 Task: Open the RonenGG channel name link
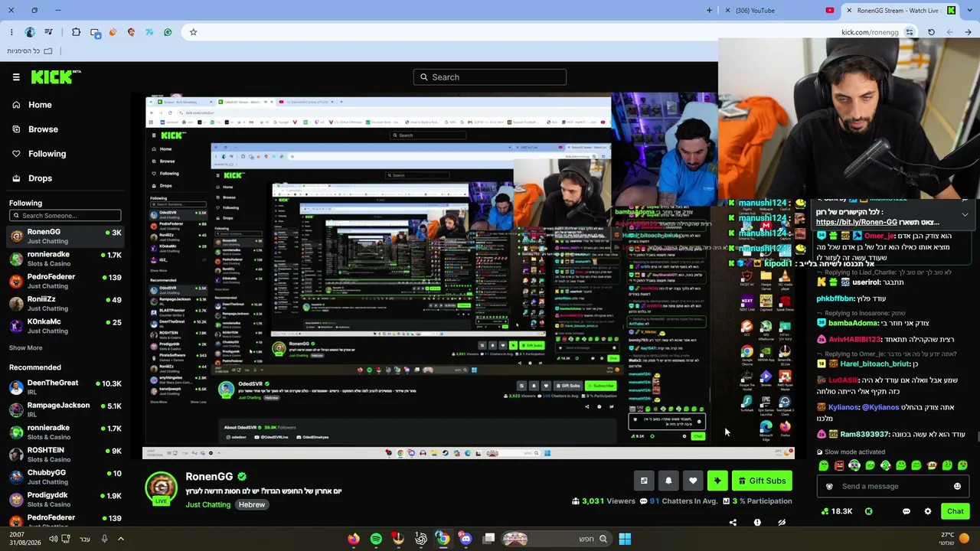(x=209, y=477)
